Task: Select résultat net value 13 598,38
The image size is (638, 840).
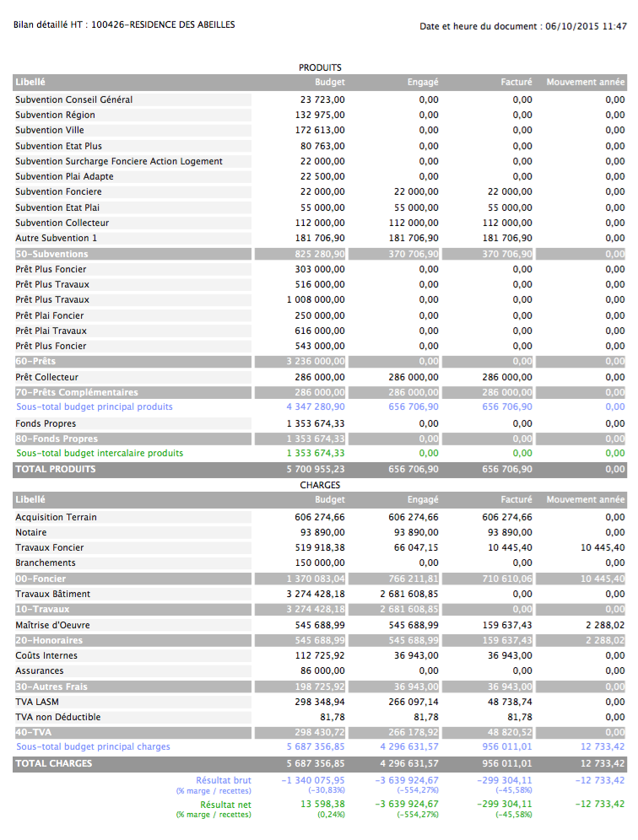Action: (322, 804)
